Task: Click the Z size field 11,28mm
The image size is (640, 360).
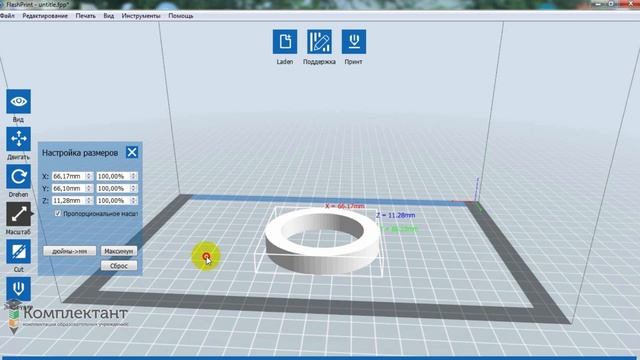Action: click(x=69, y=201)
